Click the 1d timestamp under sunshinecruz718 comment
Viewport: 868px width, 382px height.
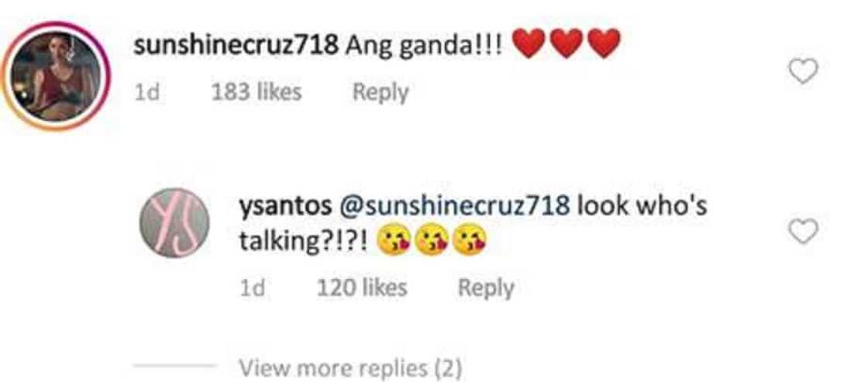coord(147,92)
